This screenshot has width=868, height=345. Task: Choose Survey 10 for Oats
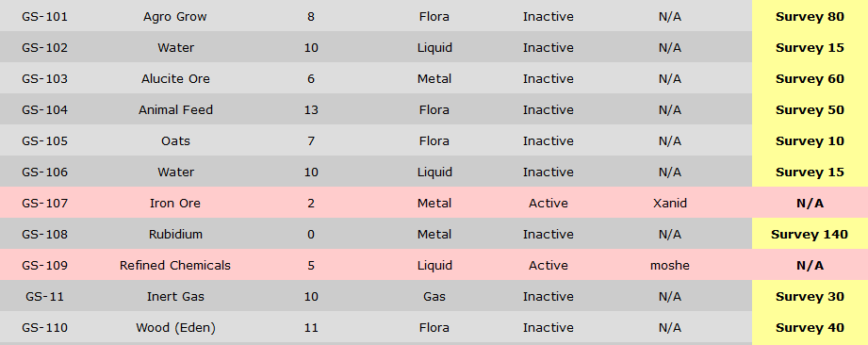(810, 140)
